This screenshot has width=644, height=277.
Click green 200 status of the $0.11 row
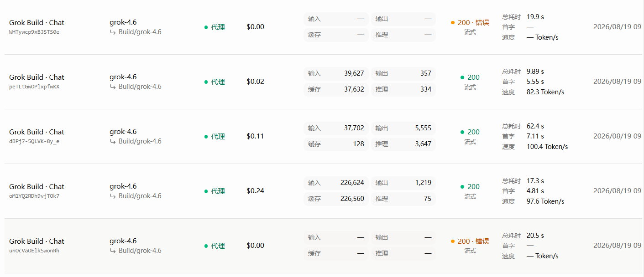click(470, 132)
